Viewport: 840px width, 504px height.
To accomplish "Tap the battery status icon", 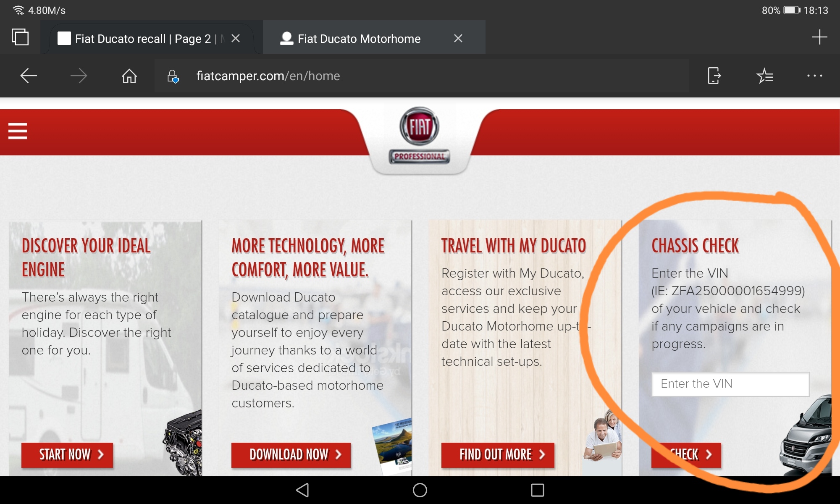I will [792, 10].
